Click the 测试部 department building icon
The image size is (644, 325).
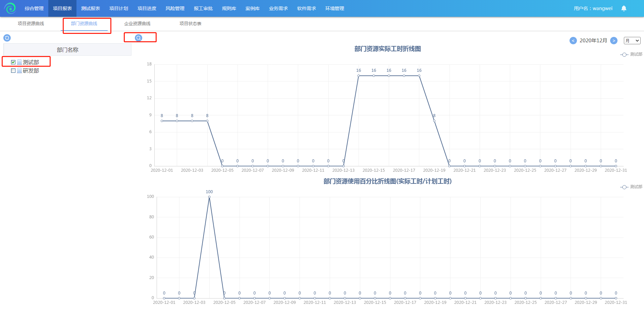(19, 62)
